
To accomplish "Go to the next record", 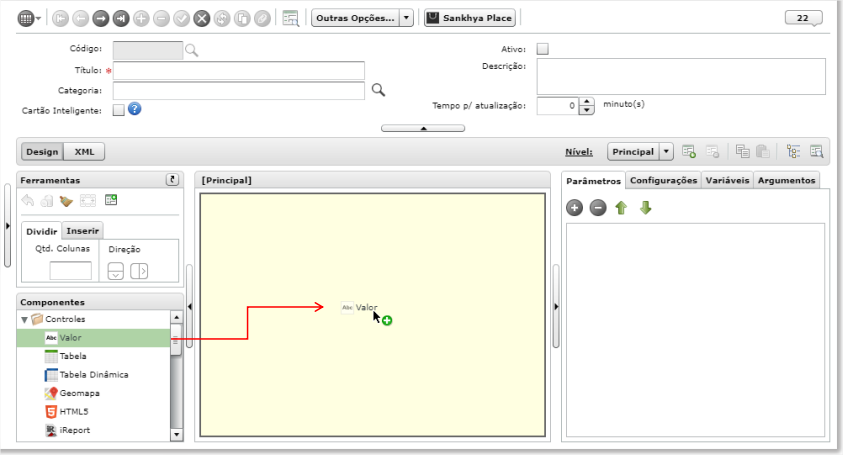I will coord(101,19).
